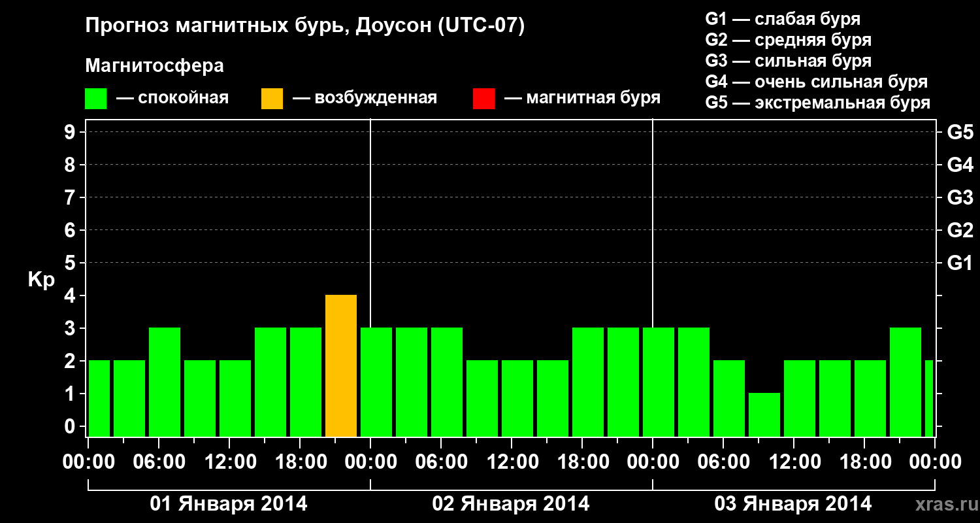Click the '01 Января 2014' date label
The image size is (980, 523).
coord(229,504)
